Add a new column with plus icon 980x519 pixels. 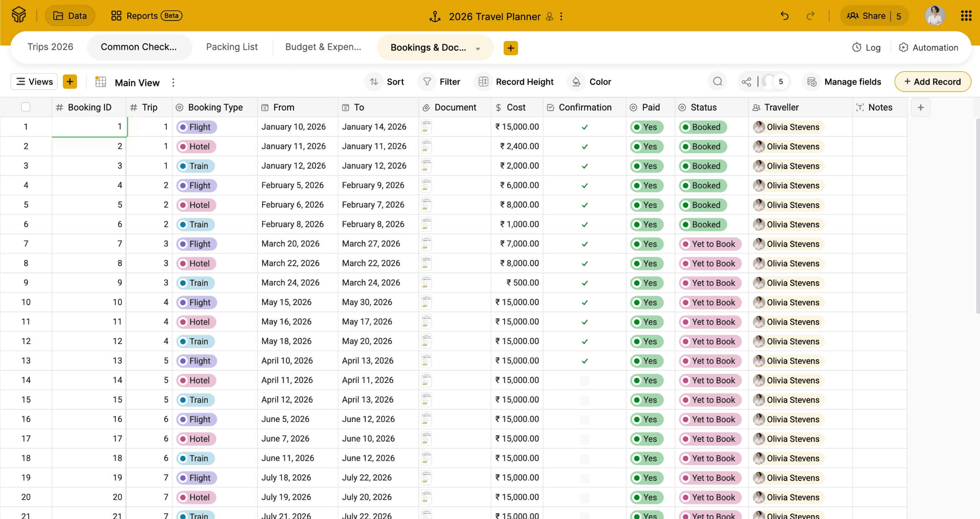click(921, 108)
